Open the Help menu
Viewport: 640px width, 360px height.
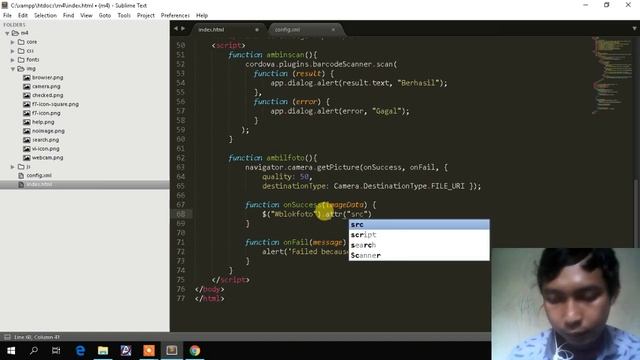click(x=202, y=16)
